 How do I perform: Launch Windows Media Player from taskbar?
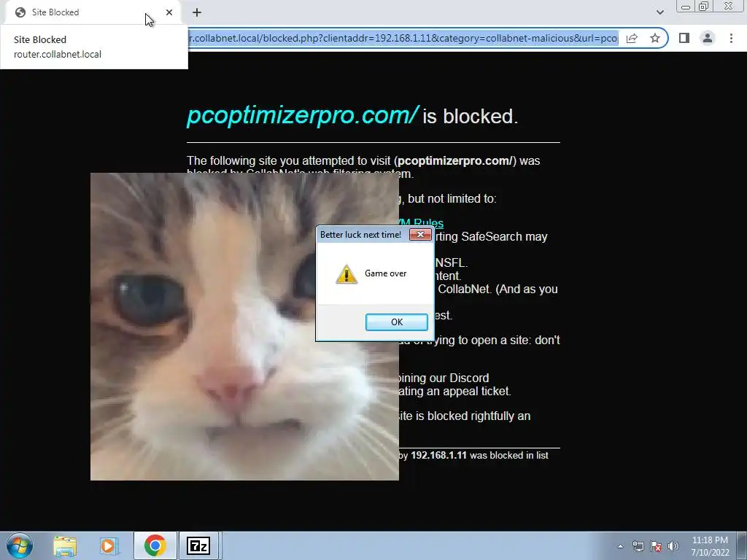tap(109, 545)
